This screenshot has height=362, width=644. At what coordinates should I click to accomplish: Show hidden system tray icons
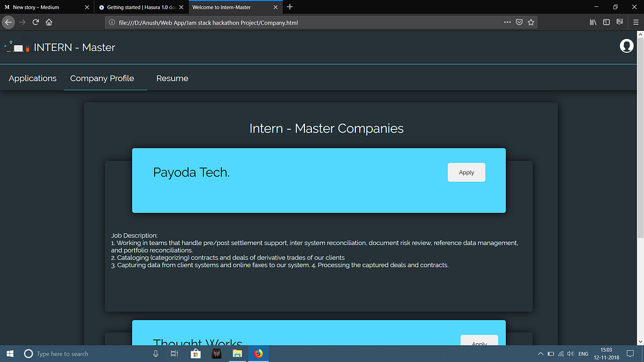click(540, 353)
